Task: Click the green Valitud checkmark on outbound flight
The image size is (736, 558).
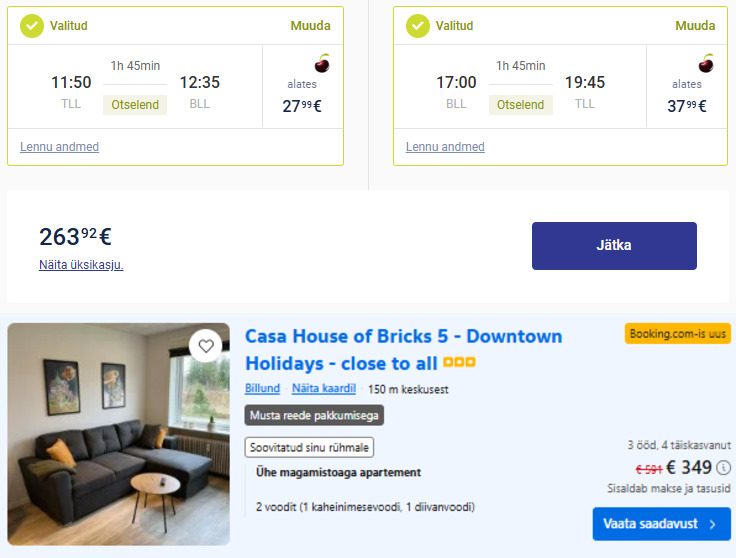Action: [31, 26]
